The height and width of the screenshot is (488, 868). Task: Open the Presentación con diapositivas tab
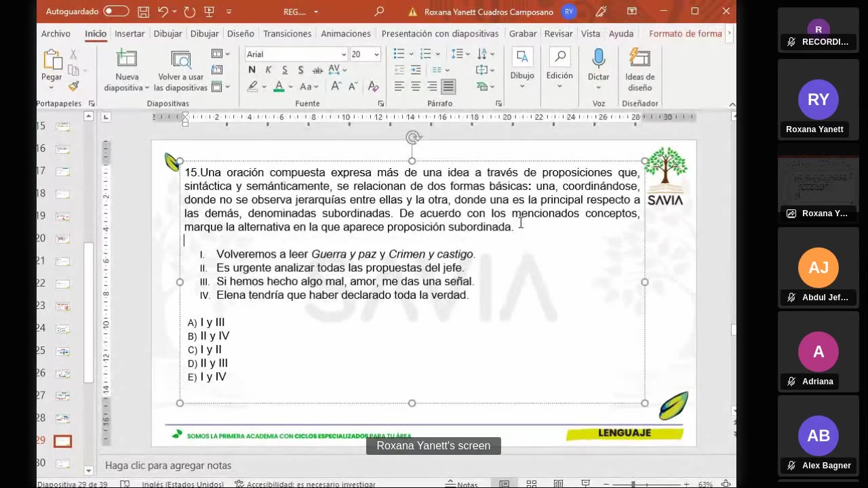coord(440,33)
